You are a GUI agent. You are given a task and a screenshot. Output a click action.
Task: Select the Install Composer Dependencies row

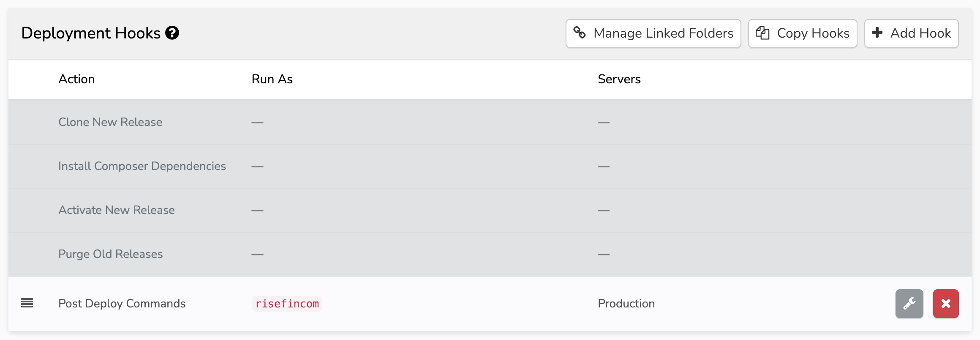pos(142,166)
